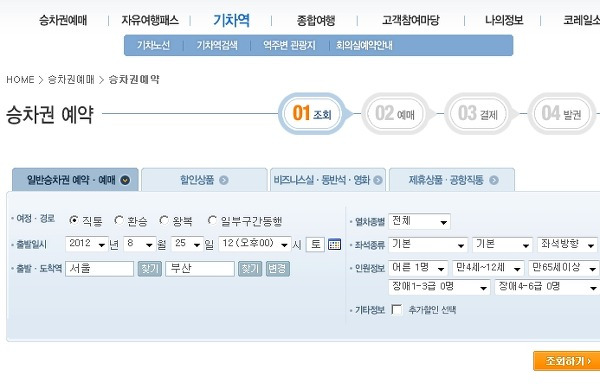This screenshot has width=600, height=388.
Task: Open the second 기본 seat dropdown
Action: [502, 245]
